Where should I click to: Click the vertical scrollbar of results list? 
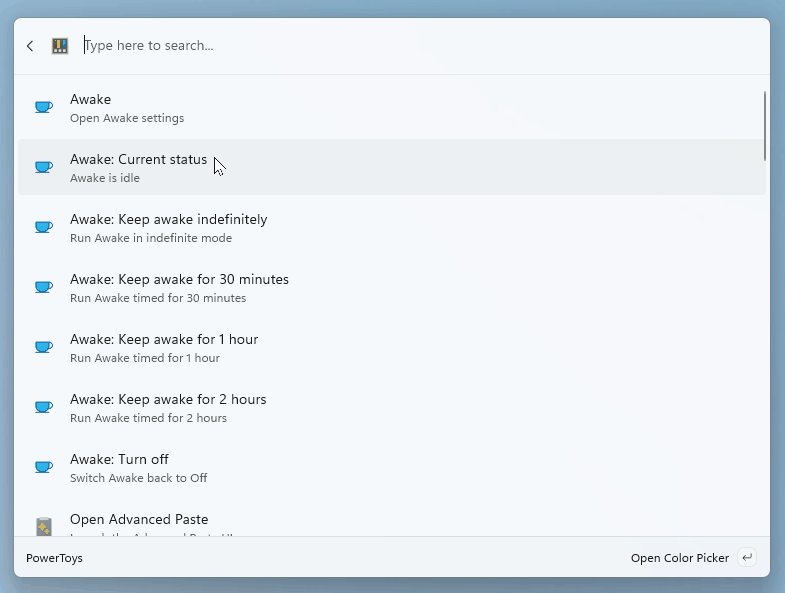(x=765, y=125)
